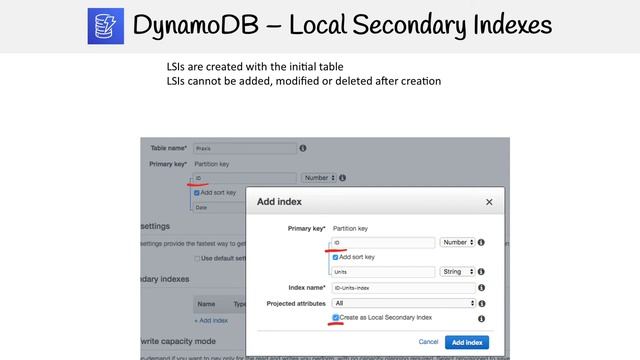Click the dialog partition key ID field
The width and height of the screenshot is (640, 360).
(383, 242)
